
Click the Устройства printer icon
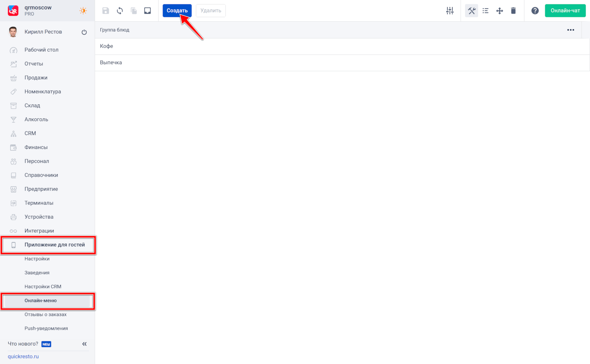14,217
